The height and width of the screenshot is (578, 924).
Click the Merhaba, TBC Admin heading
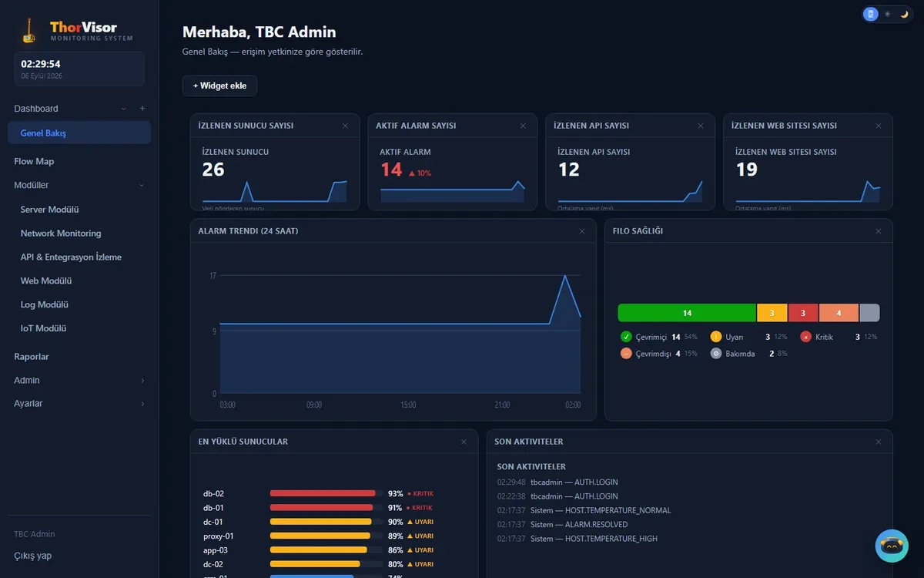click(259, 32)
